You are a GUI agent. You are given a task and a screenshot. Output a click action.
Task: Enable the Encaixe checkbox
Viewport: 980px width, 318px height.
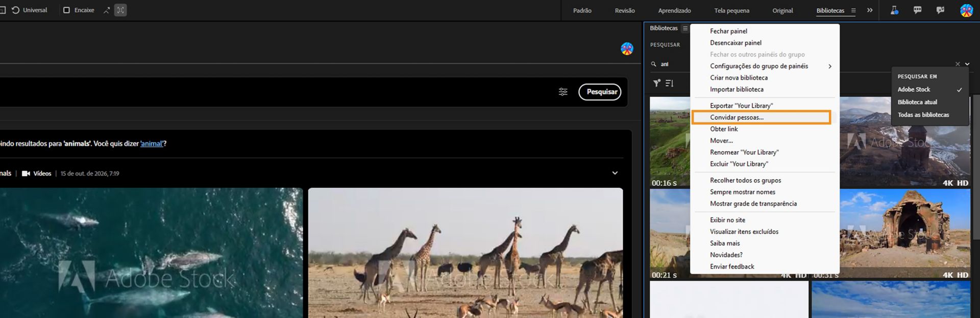point(66,10)
